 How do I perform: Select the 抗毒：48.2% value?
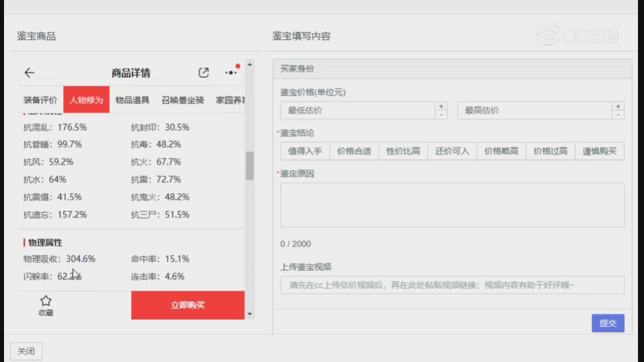[156, 144]
